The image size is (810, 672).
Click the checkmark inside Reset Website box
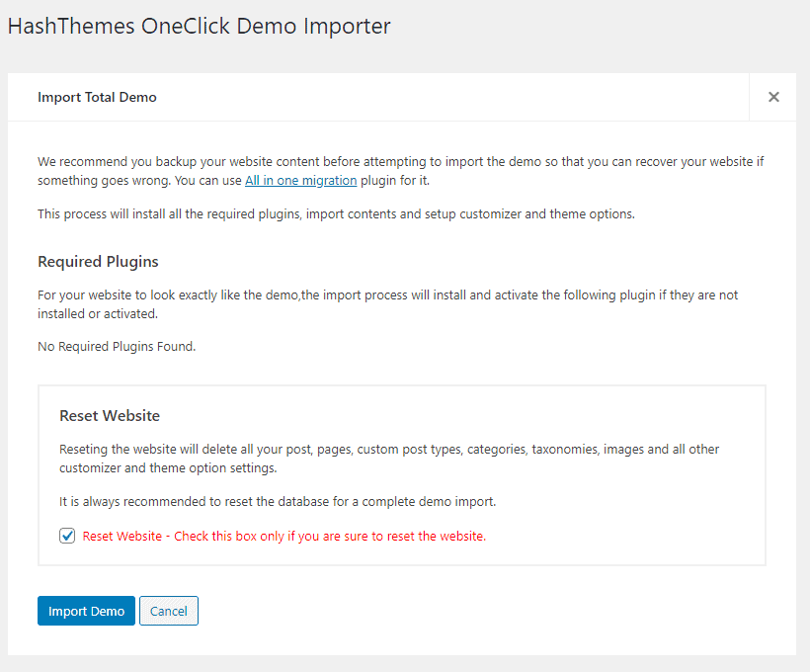[67, 536]
